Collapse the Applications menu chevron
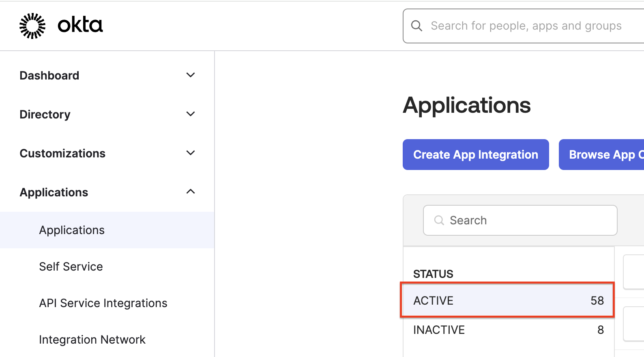The image size is (644, 357). click(x=191, y=191)
